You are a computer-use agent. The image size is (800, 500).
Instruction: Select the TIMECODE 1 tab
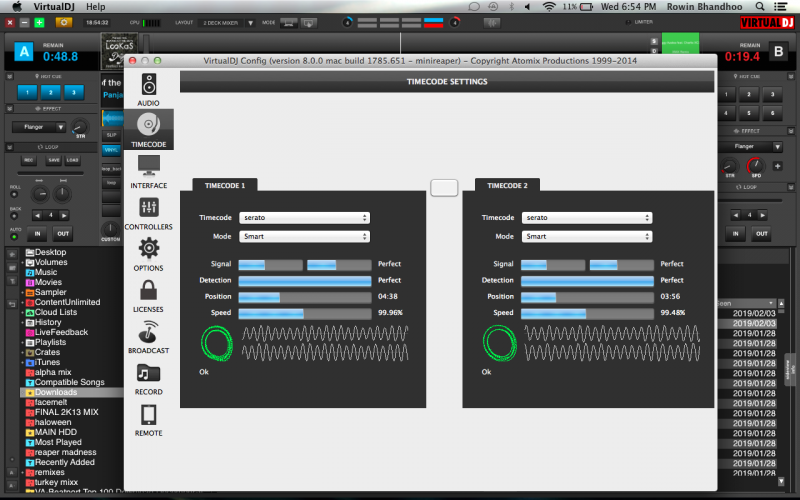point(225,186)
